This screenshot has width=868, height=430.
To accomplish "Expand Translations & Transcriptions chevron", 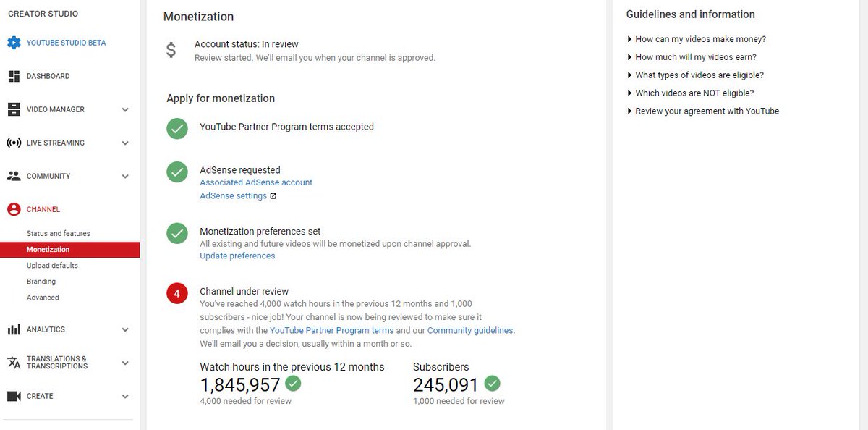I will (x=125, y=363).
